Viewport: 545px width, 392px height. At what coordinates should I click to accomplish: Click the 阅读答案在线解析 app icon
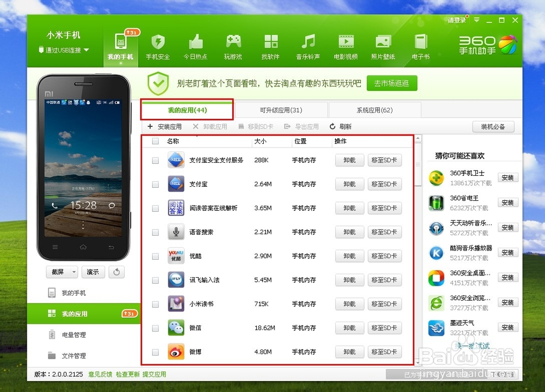[x=176, y=208]
